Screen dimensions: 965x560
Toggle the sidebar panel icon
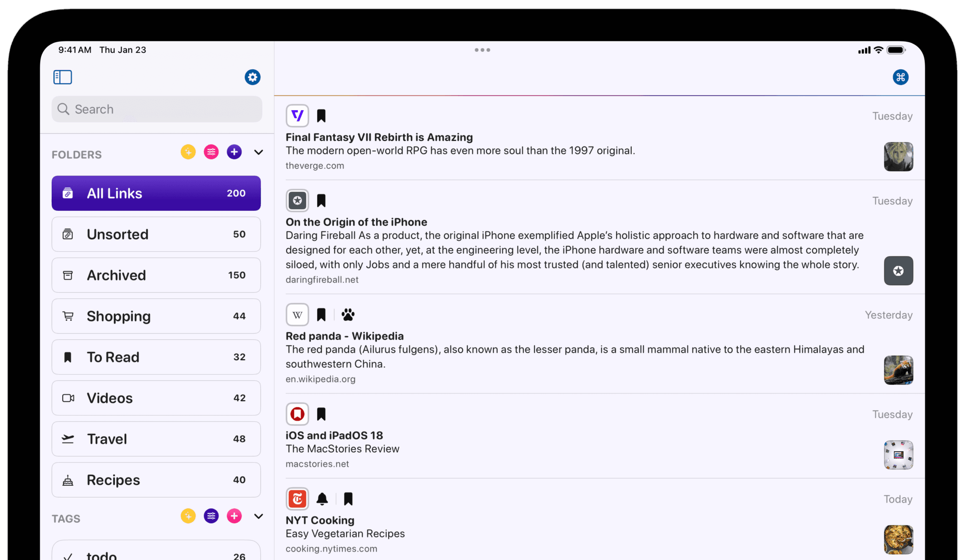[x=63, y=77]
